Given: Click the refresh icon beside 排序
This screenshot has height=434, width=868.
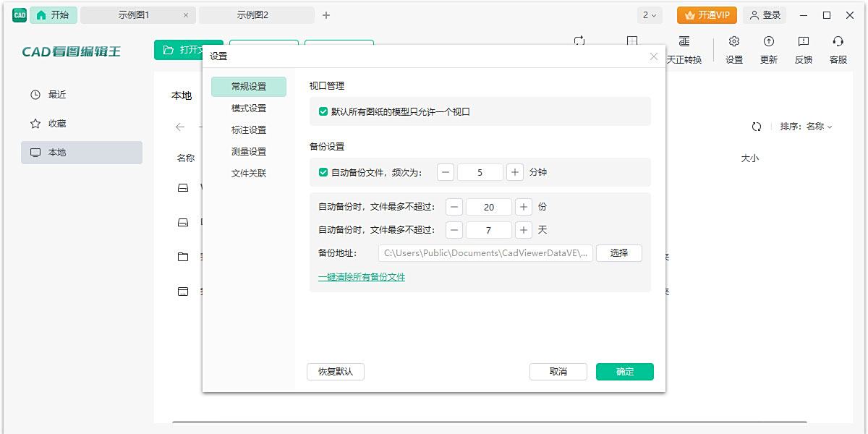Looking at the screenshot, I should click(757, 127).
